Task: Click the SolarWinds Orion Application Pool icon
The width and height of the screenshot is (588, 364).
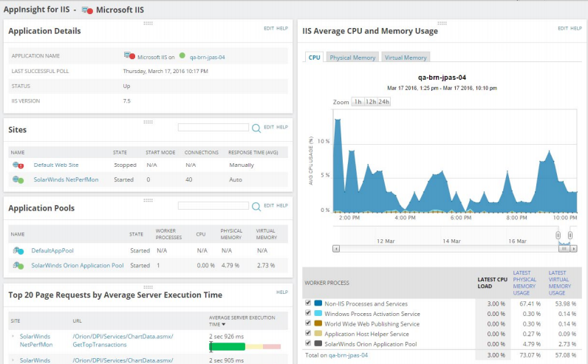Action: click(18, 265)
